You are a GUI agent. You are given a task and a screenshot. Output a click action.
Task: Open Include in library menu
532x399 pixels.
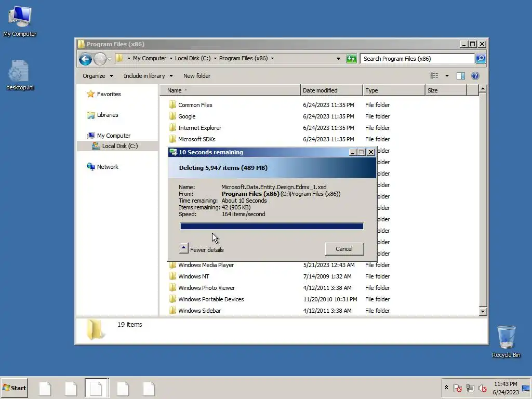point(148,76)
